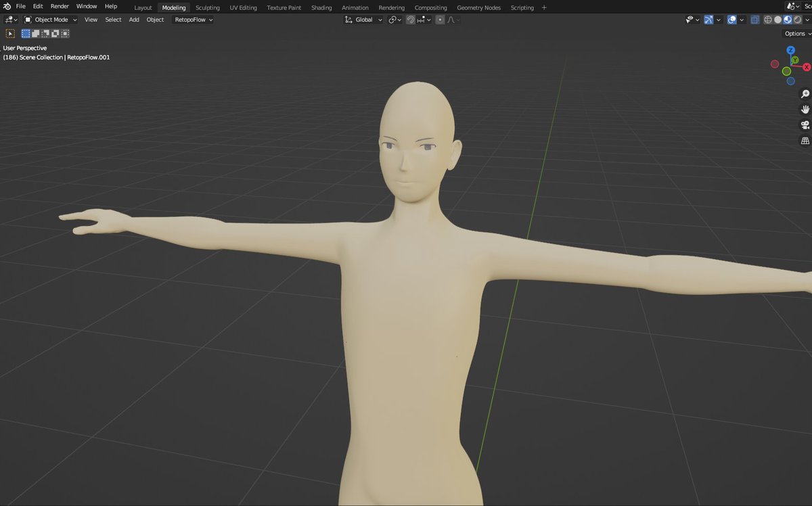This screenshot has width=812, height=506.
Task: Open the viewport Select menu
Action: (x=113, y=20)
